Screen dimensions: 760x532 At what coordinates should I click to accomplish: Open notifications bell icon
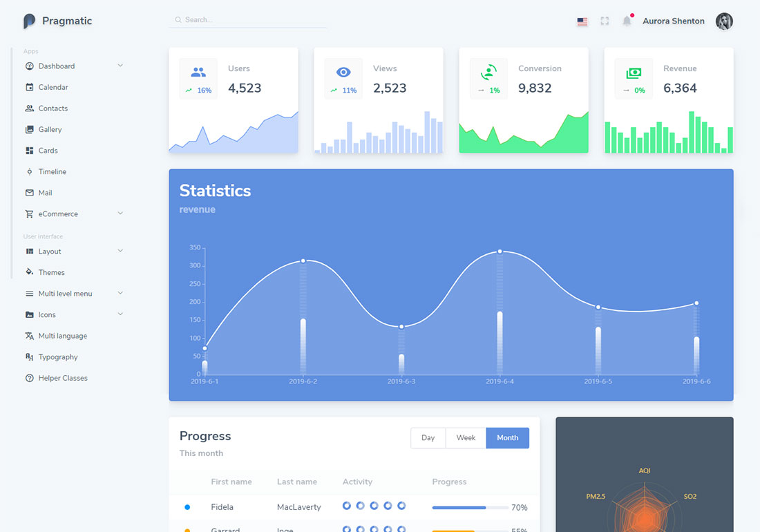(627, 20)
